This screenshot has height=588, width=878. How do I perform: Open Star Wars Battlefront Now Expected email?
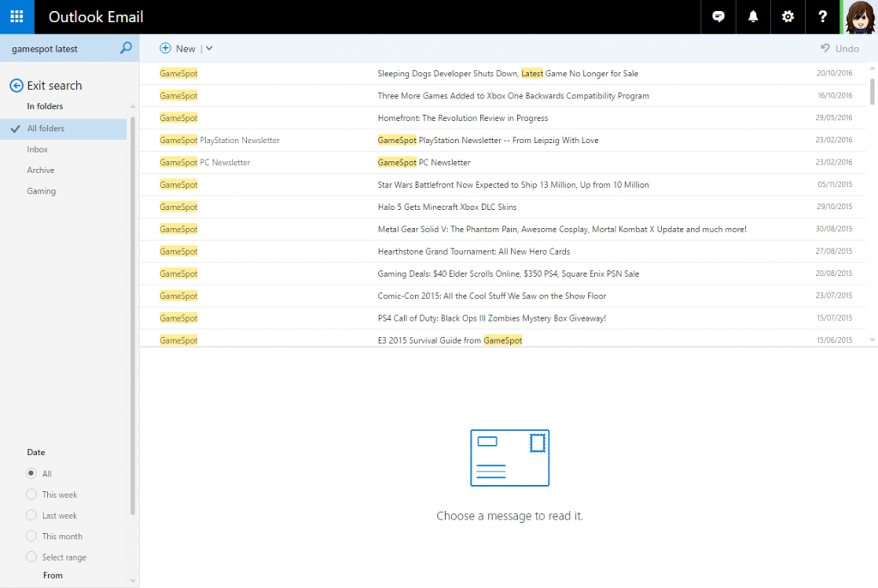(514, 185)
